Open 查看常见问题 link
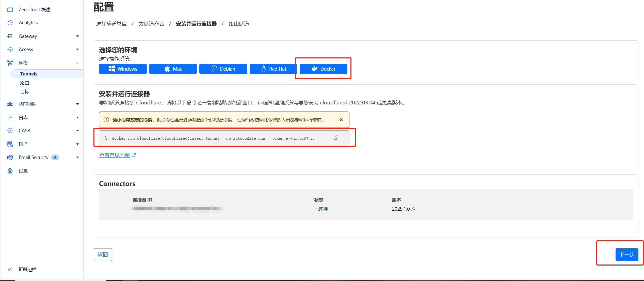This screenshot has width=644, height=281. [115, 155]
